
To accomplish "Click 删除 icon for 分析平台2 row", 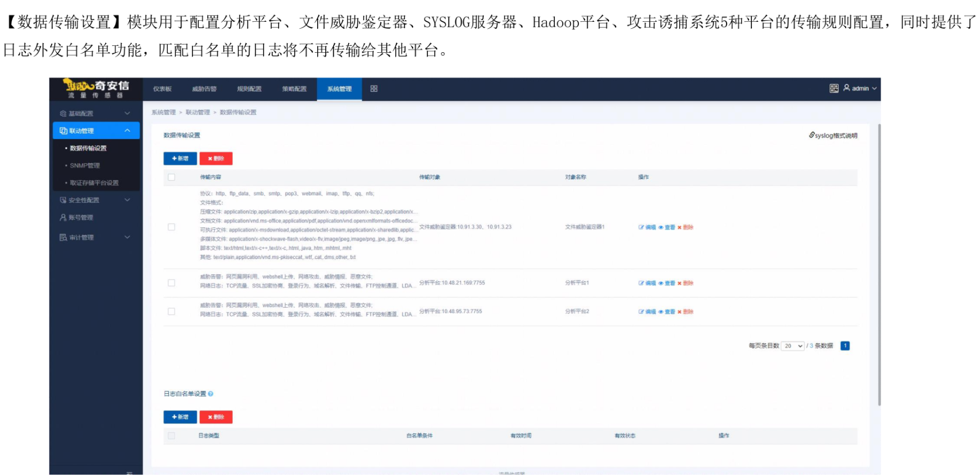I will 680,312.
